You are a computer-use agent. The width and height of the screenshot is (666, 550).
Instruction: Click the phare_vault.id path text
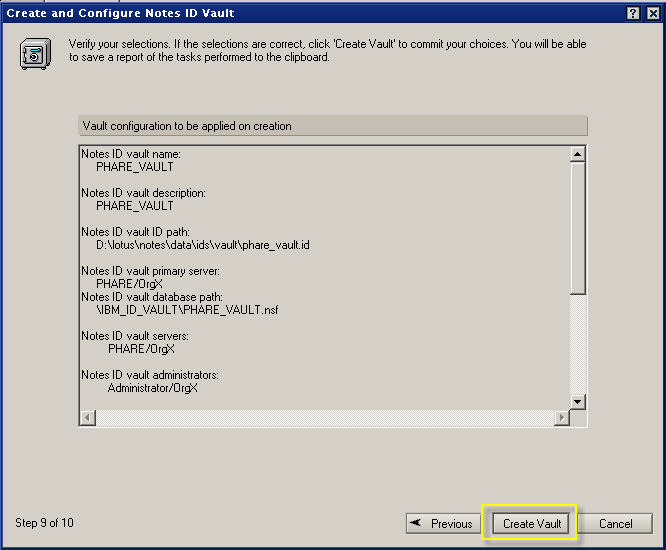[203, 245]
